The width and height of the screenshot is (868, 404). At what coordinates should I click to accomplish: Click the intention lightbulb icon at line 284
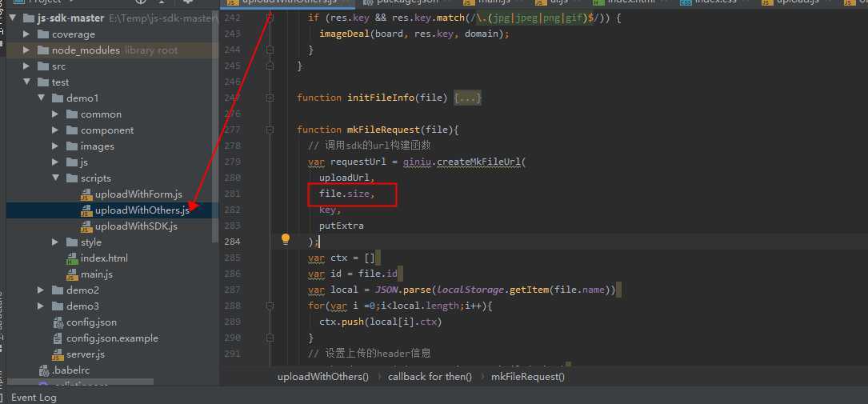(x=285, y=239)
